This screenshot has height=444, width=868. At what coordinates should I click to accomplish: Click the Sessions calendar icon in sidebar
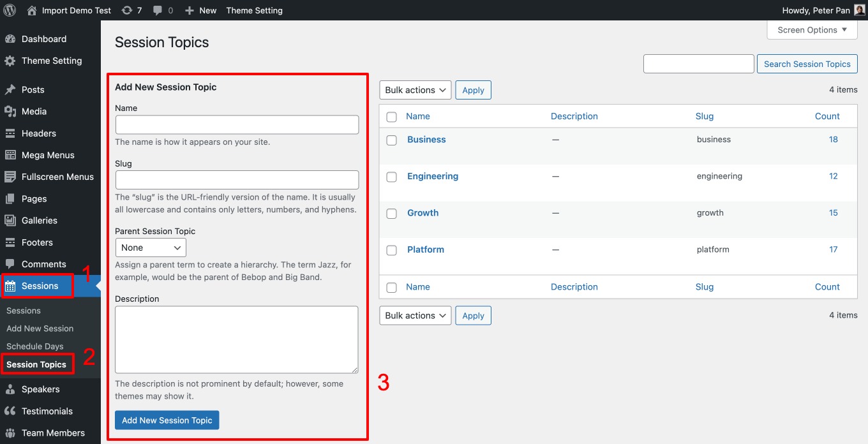14,286
